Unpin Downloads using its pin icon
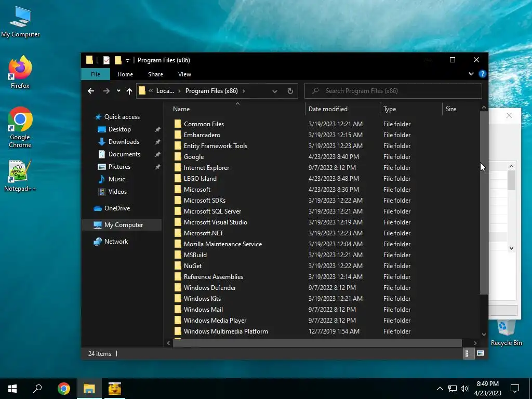532x399 pixels. [x=158, y=142]
